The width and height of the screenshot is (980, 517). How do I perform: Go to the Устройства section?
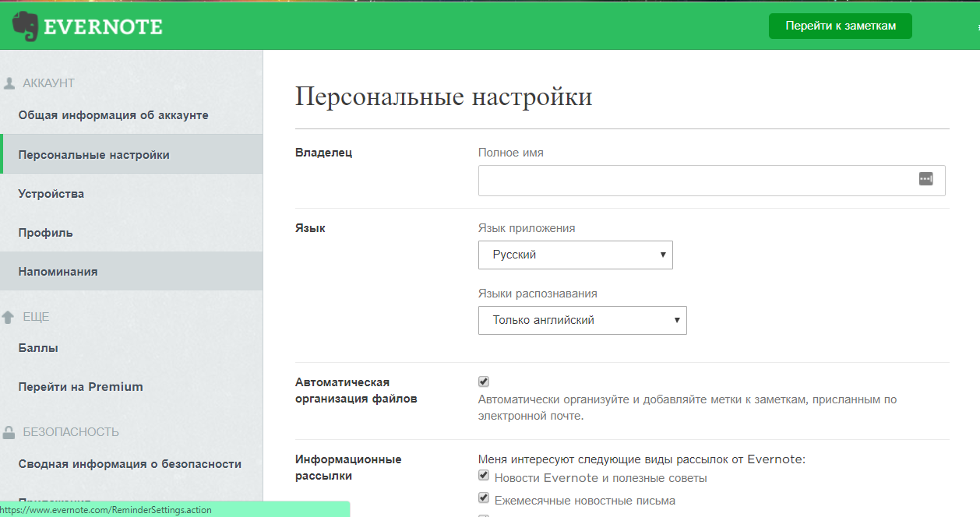[x=51, y=194]
